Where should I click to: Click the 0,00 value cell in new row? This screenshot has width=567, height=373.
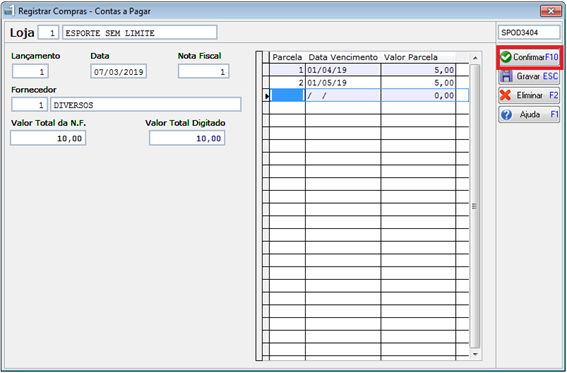[x=418, y=95]
